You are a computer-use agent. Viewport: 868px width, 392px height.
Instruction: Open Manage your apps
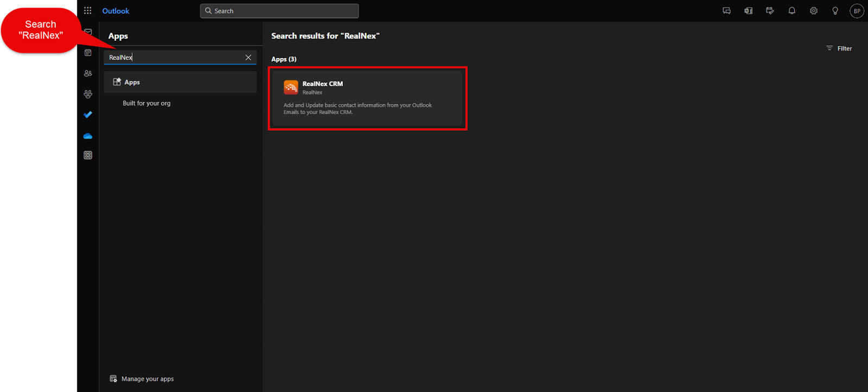(142, 379)
